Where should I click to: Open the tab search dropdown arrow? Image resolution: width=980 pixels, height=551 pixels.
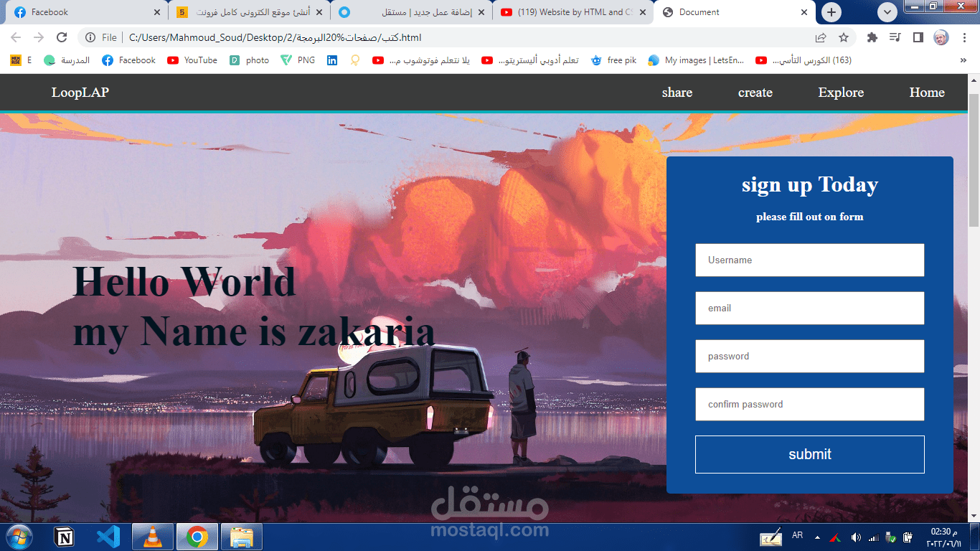click(887, 12)
